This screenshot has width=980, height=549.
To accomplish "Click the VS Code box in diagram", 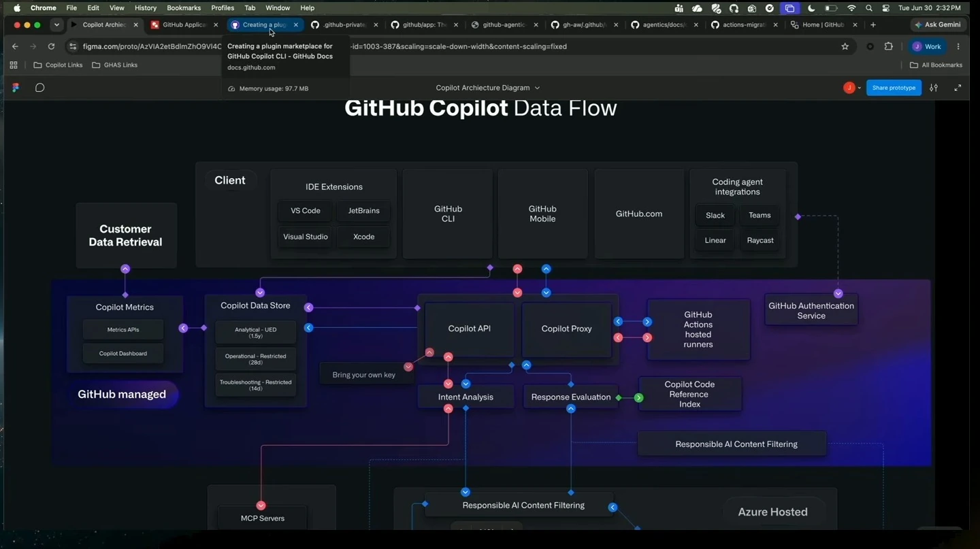I will (306, 211).
